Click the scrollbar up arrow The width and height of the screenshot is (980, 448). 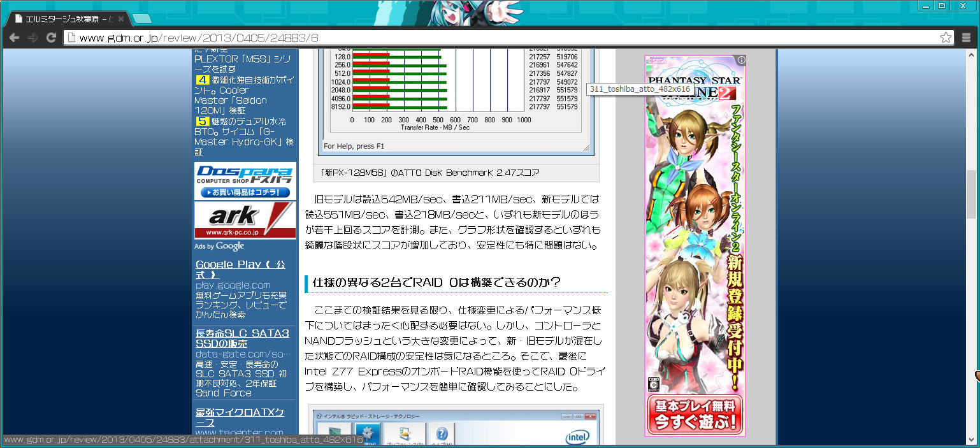click(971, 54)
